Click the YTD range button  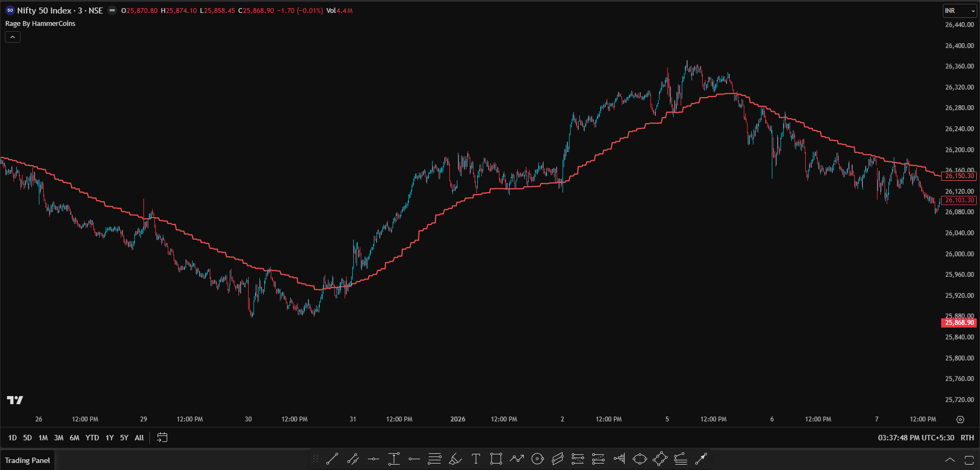point(92,438)
